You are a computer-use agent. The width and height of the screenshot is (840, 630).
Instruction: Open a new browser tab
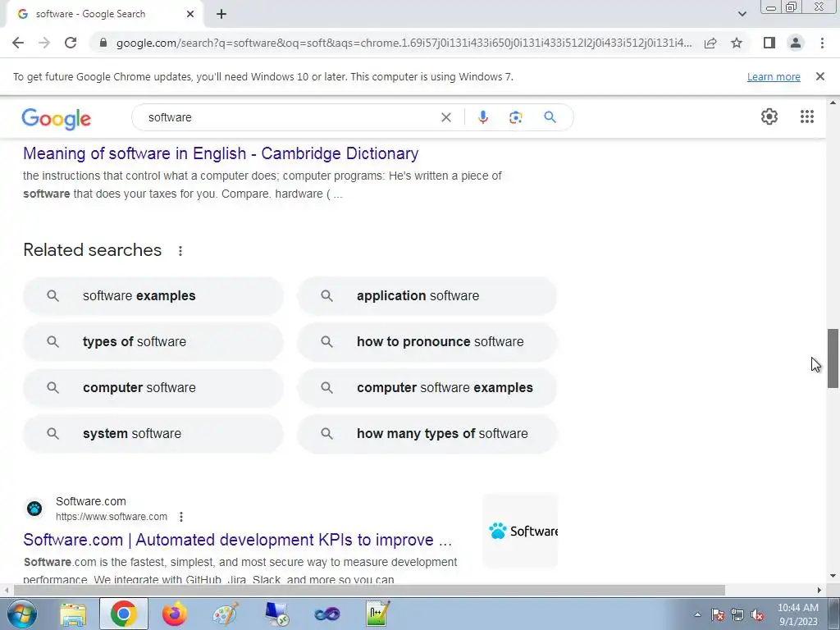point(221,14)
